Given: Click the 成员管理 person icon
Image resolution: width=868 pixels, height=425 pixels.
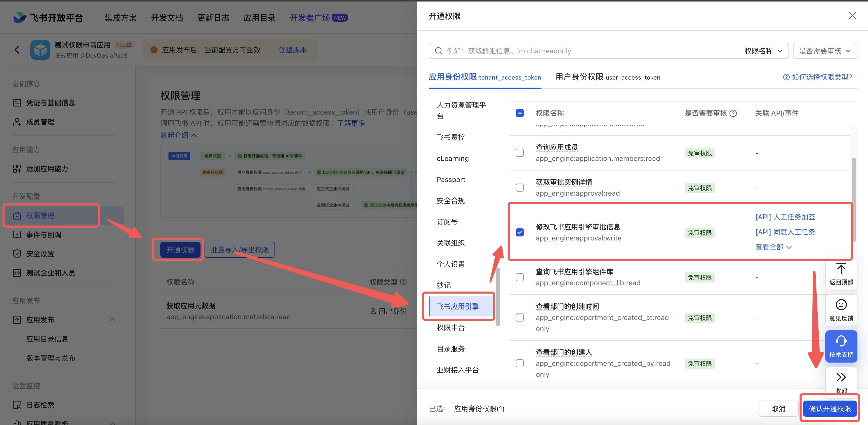Looking at the screenshot, I should 17,122.
